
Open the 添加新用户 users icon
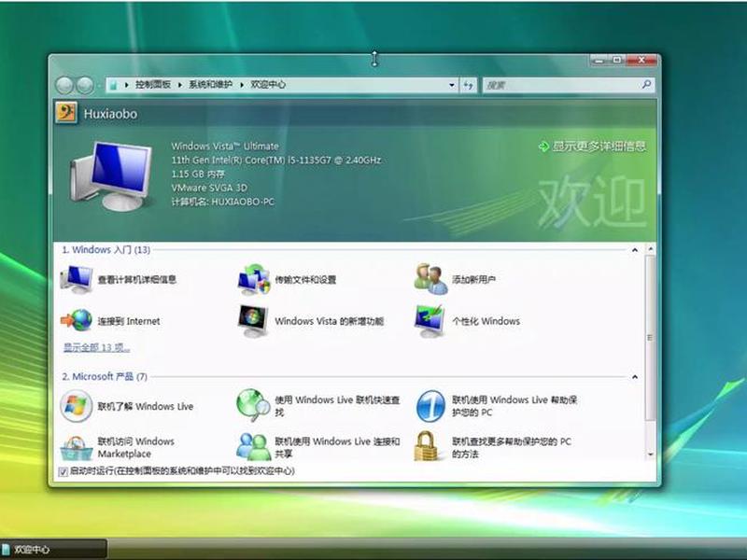[x=430, y=279]
